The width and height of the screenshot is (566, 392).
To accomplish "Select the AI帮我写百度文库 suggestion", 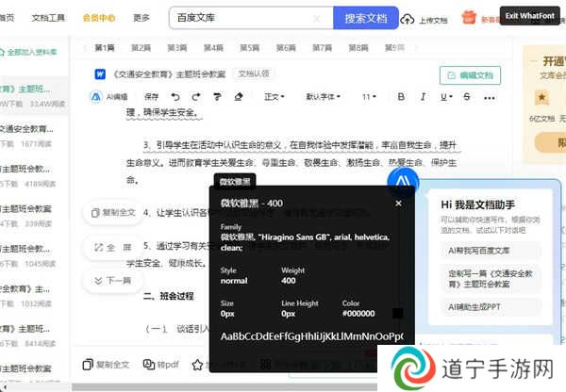I will (x=491, y=251).
